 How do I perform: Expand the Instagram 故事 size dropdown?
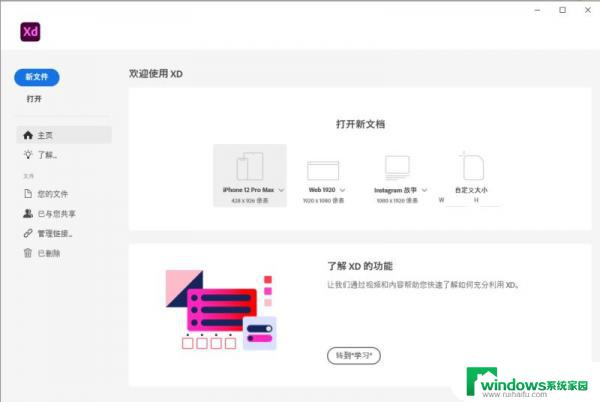[x=424, y=190]
